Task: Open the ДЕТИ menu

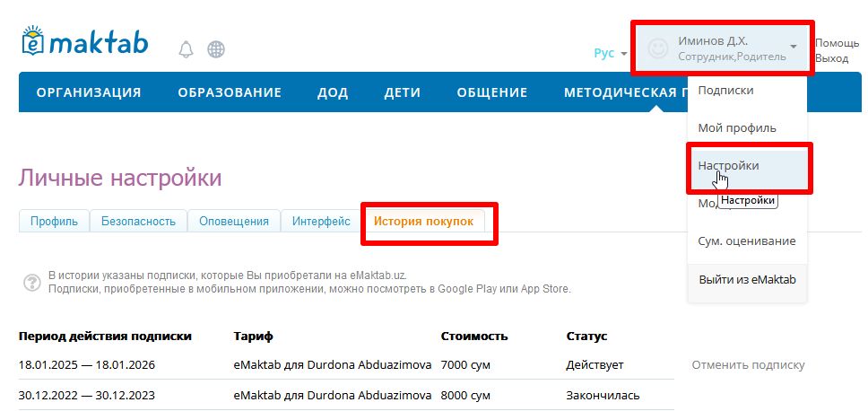Action: click(x=403, y=92)
